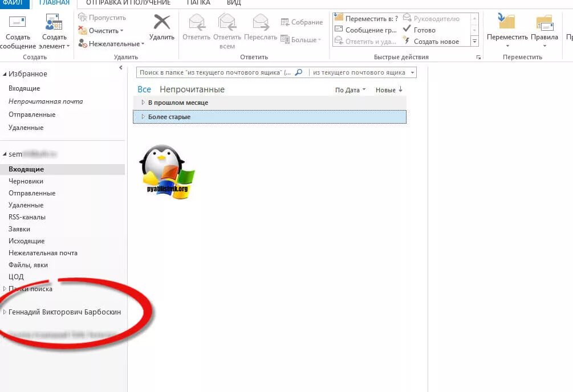Screen dimensions: 573x392
Task: Expand the В прошлом месяце group
Action: 143,103
